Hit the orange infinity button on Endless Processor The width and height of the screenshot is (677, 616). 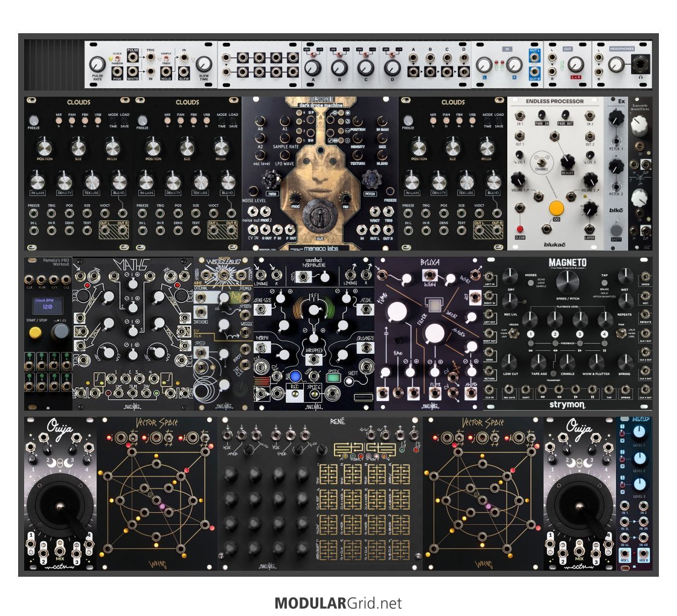556,208
